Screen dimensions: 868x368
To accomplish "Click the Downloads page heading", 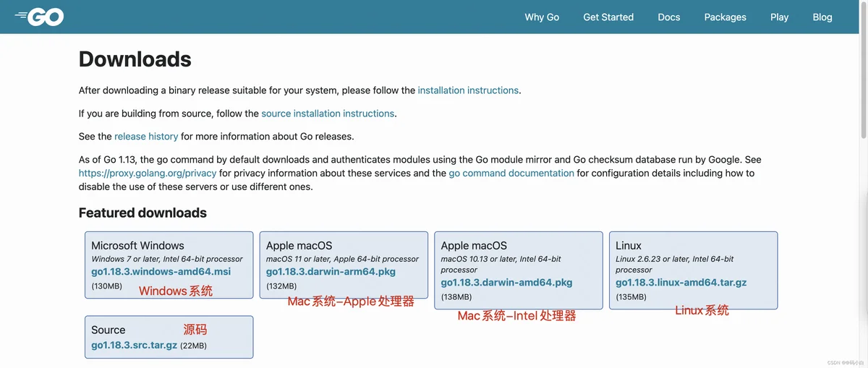I will pyautogui.click(x=135, y=59).
